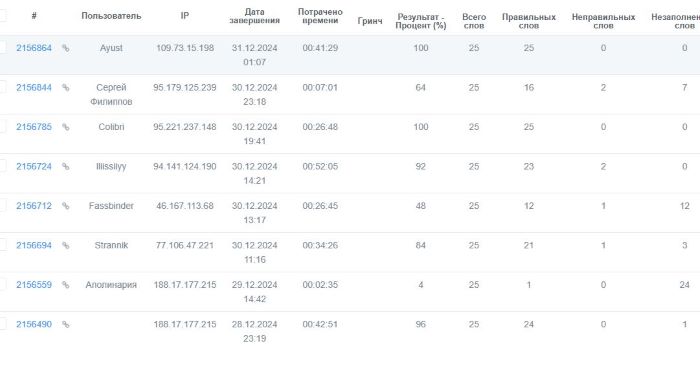Click the IP address 94.141.124.190
This screenshot has height=374, width=700.
pyautogui.click(x=185, y=166)
